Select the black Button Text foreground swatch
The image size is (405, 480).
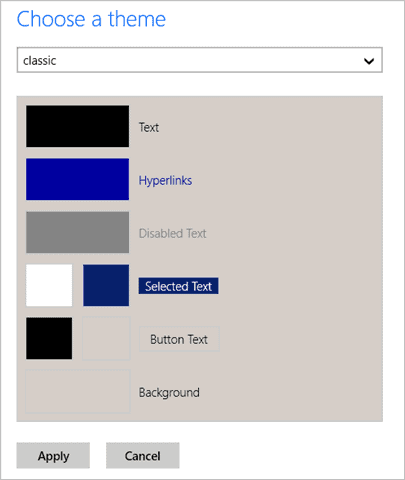pyautogui.click(x=49, y=338)
